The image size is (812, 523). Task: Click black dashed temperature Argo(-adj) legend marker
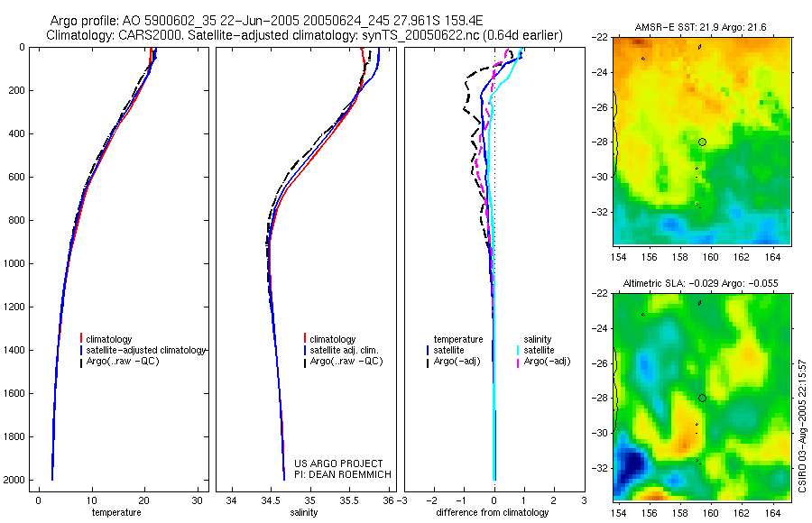point(428,362)
